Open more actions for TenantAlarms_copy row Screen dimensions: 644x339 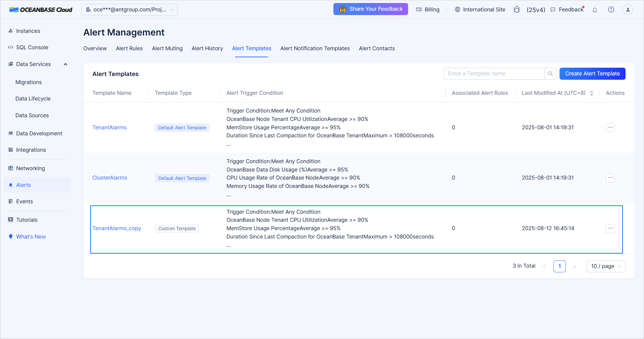pyautogui.click(x=610, y=228)
